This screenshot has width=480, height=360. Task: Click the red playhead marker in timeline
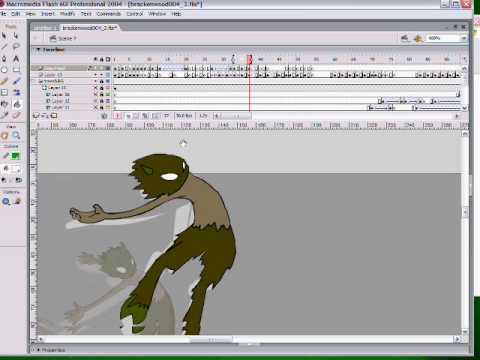pos(250,59)
